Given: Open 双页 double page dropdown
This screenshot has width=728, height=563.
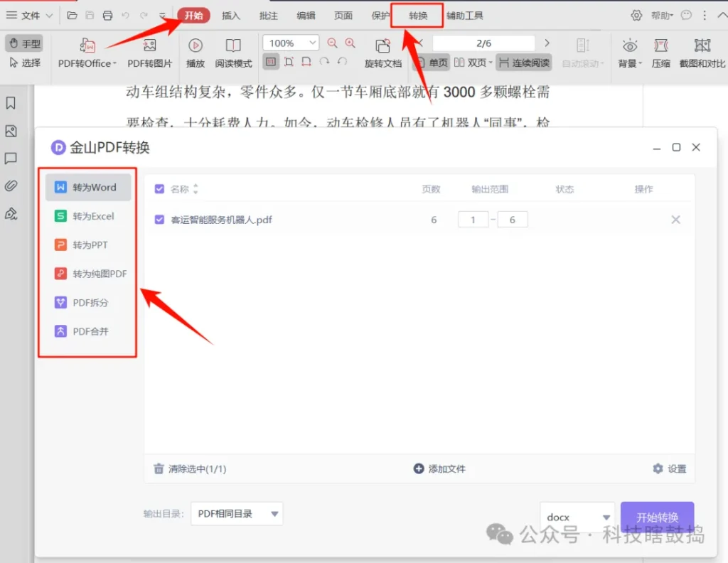Looking at the screenshot, I should point(473,62).
